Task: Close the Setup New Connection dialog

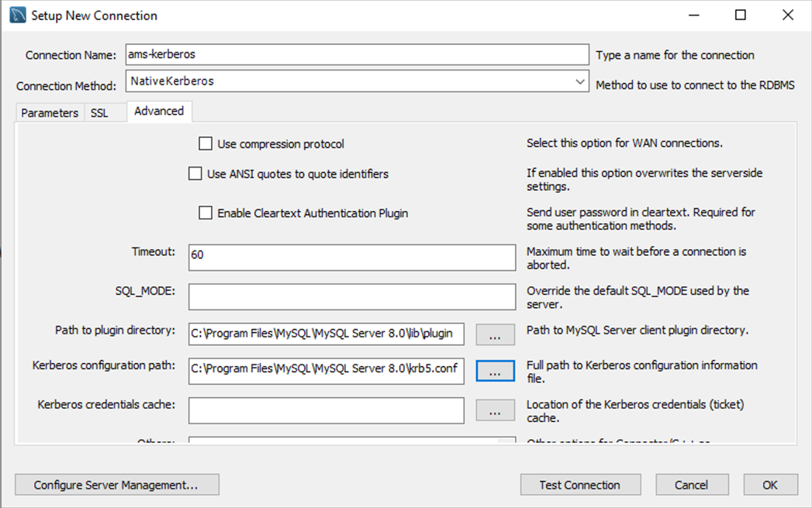Action: pyautogui.click(x=788, y=15)
